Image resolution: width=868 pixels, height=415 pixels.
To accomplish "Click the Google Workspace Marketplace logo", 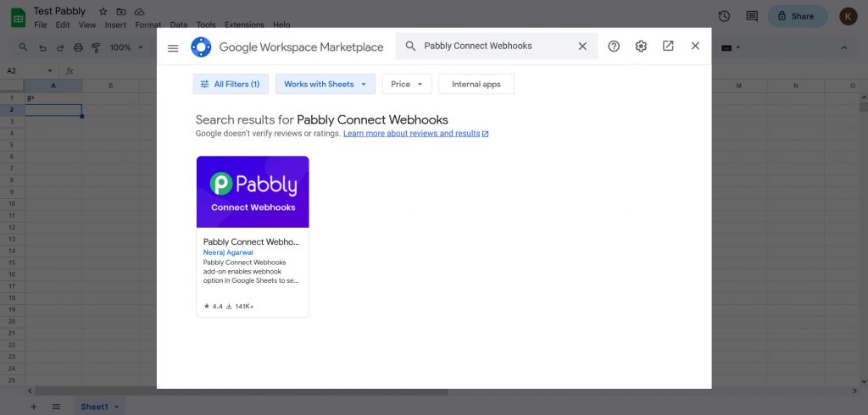I will click(x=201, y=47).
